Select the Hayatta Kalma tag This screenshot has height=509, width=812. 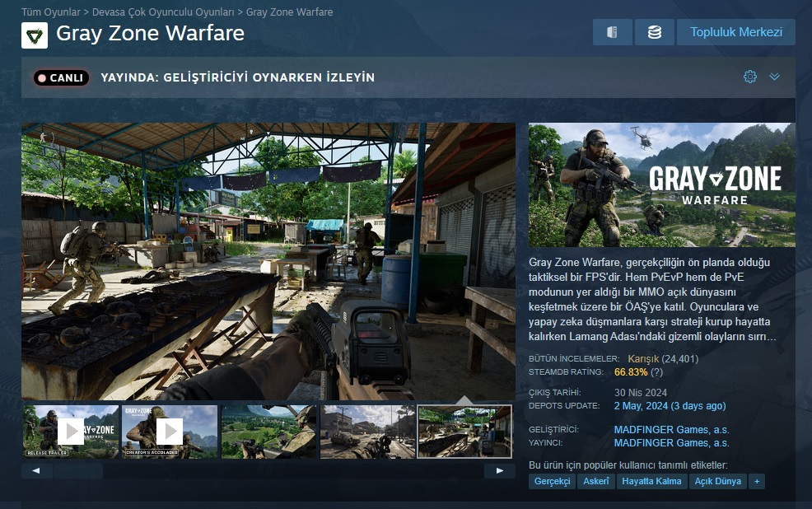click(651, 481)
